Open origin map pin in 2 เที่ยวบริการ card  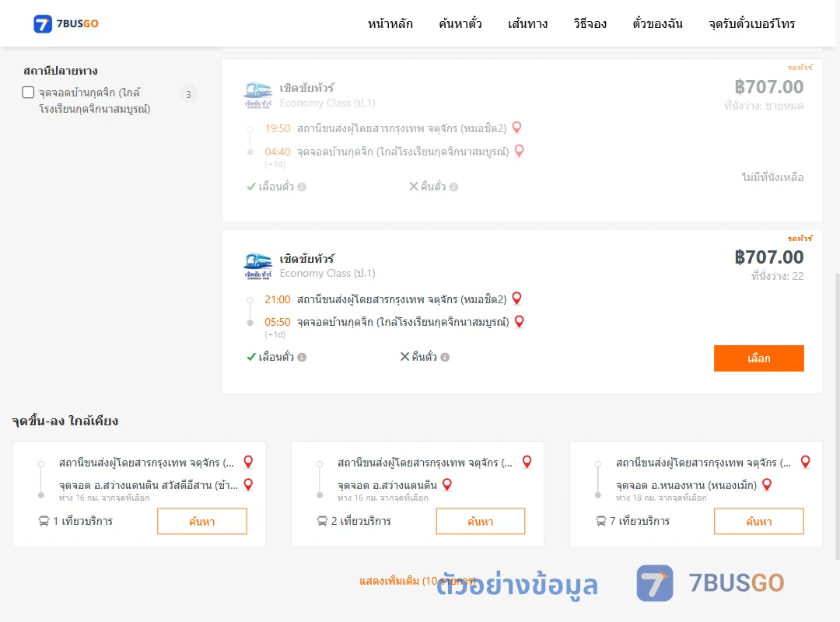(x=527, y=462)
